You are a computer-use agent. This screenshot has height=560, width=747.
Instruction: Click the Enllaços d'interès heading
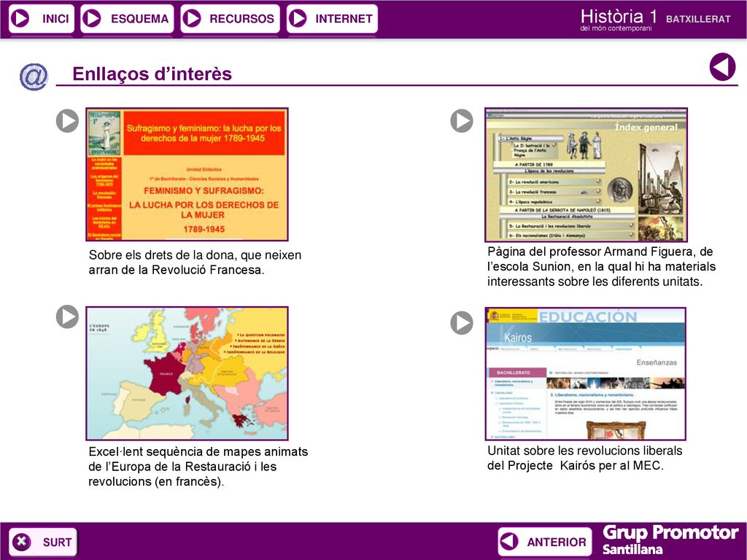point(152,74)
